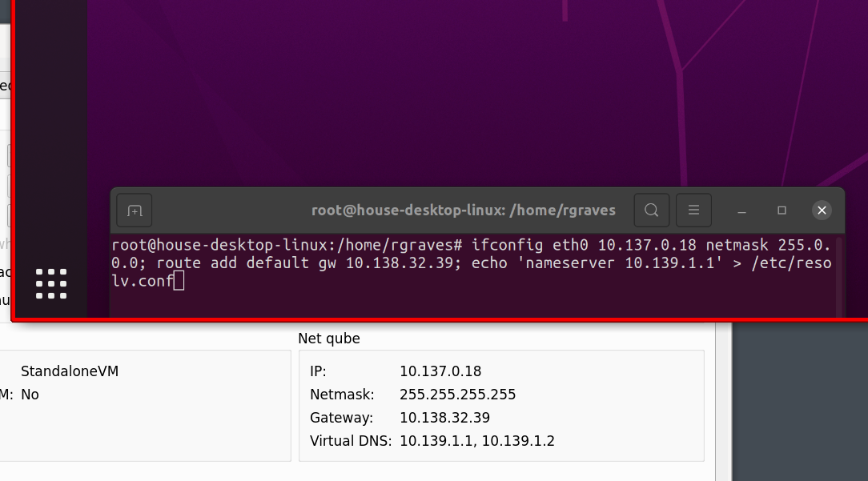
Task: Close the root terminal window
Action: (x=822, y=210)
